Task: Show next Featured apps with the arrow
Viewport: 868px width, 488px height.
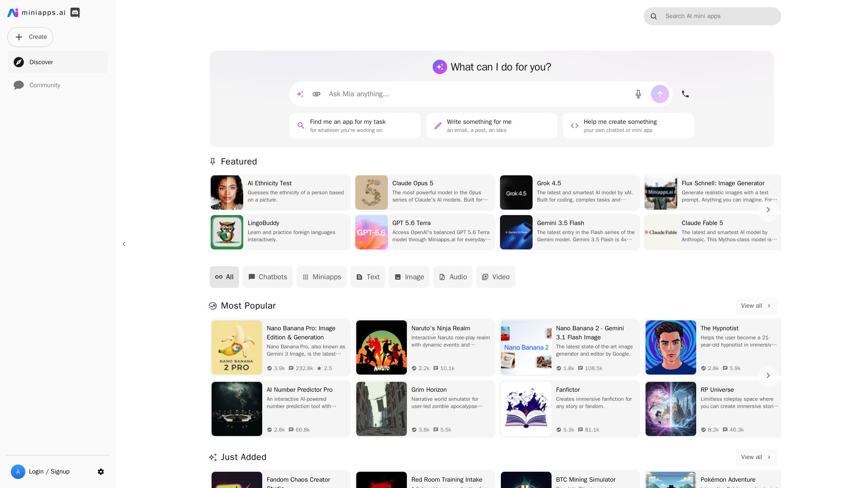Action: pyautogui.click(x=768, y=210)
